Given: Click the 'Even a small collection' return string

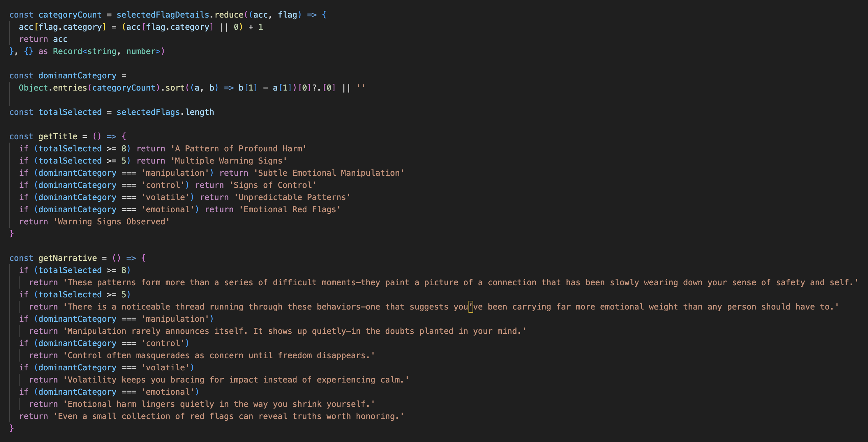Looking at the screenshot, I should (x=228, y=416).
